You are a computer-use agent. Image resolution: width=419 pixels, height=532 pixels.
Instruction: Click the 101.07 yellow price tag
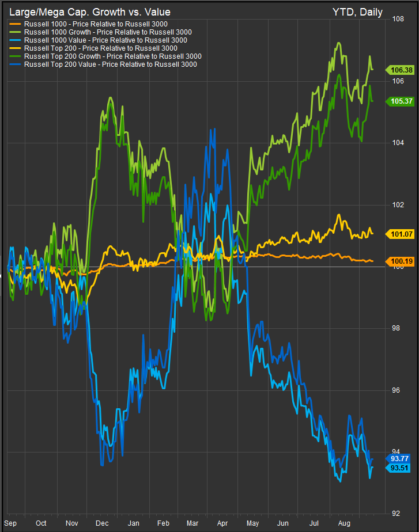point(401,234)
